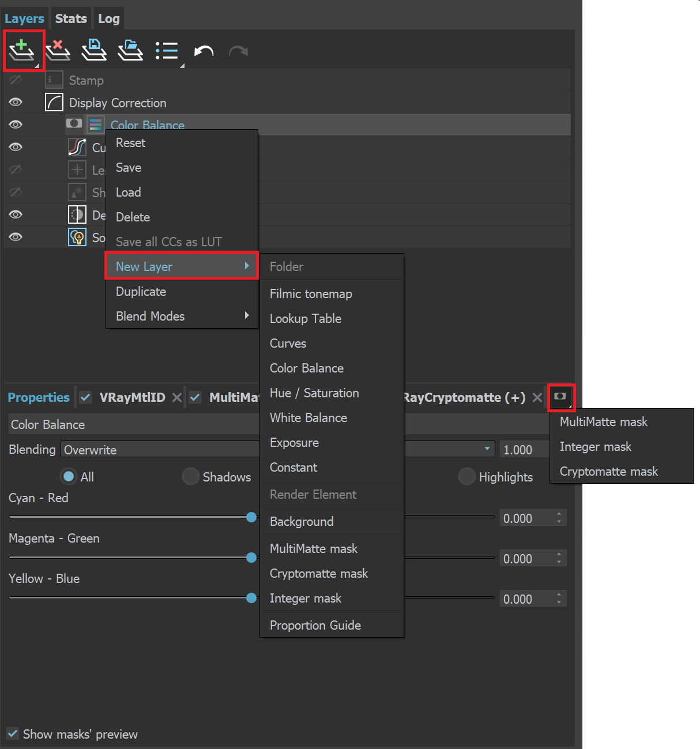Click the Create Layer icon with green plus

click(22, 50)
